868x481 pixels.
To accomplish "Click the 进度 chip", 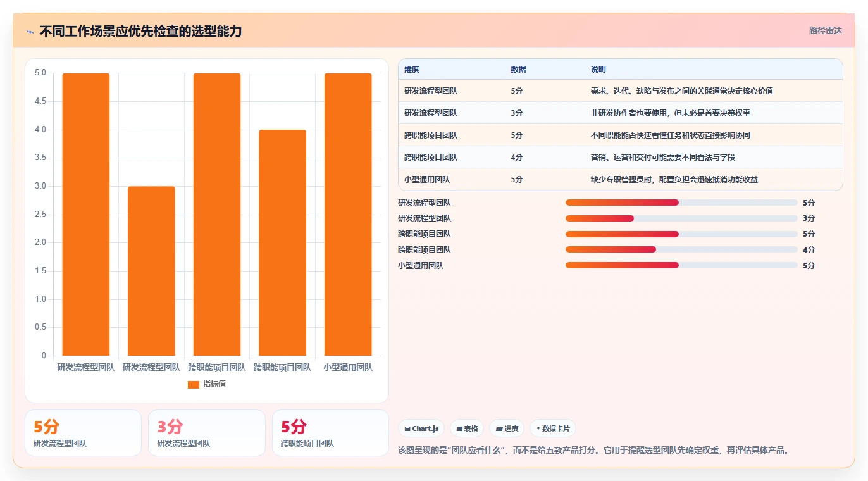I will coord(507,428).
